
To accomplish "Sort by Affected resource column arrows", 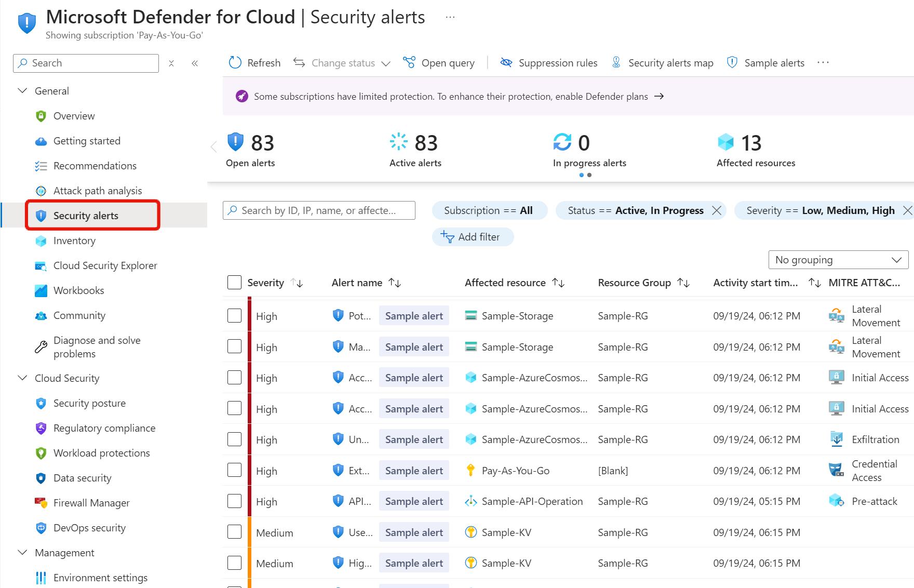I will 558,283.
